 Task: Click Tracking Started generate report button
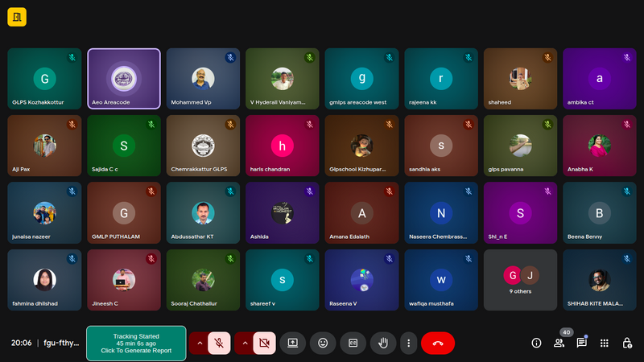click(136, 343)
